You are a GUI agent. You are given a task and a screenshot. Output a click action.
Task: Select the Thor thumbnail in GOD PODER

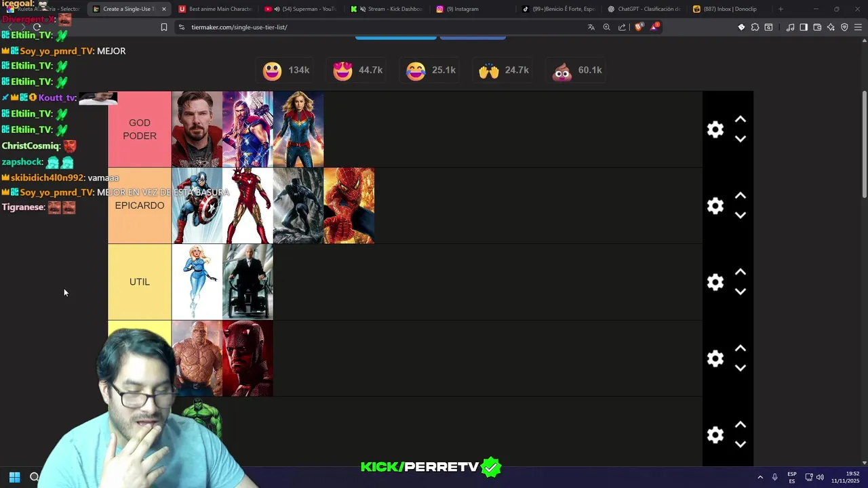pyautogui.click(x=248, y=129)
